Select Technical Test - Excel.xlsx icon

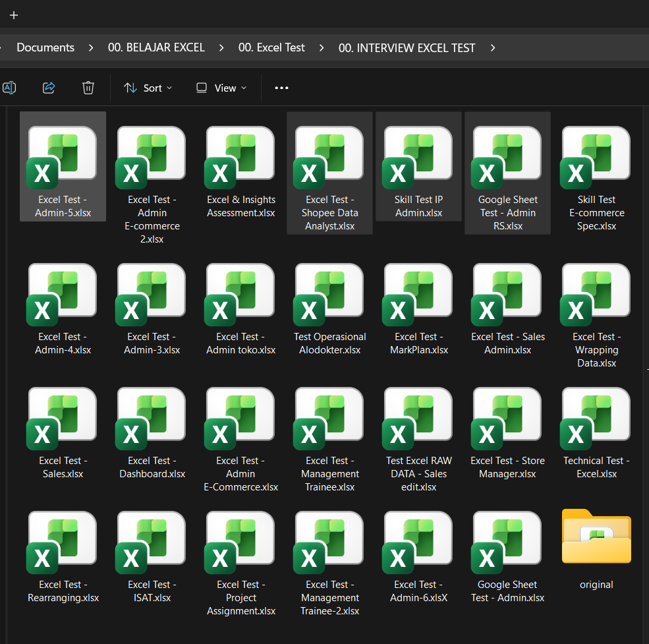[596, 419]
